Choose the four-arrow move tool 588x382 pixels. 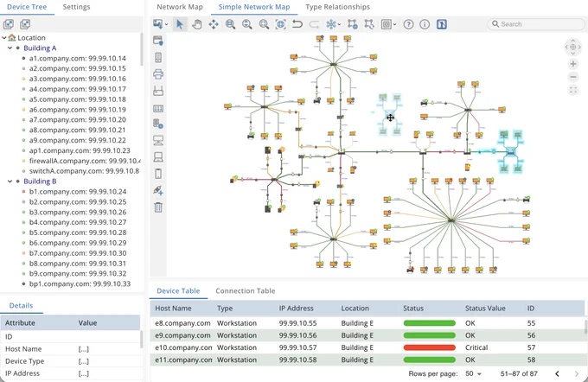(x=214, y=24)
